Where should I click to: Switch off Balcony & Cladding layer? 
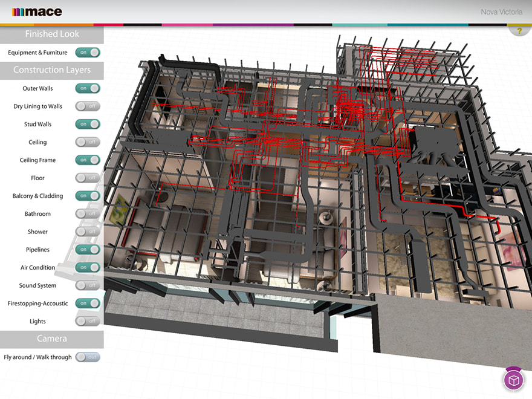pyautogui.click(x=88, y=196)
